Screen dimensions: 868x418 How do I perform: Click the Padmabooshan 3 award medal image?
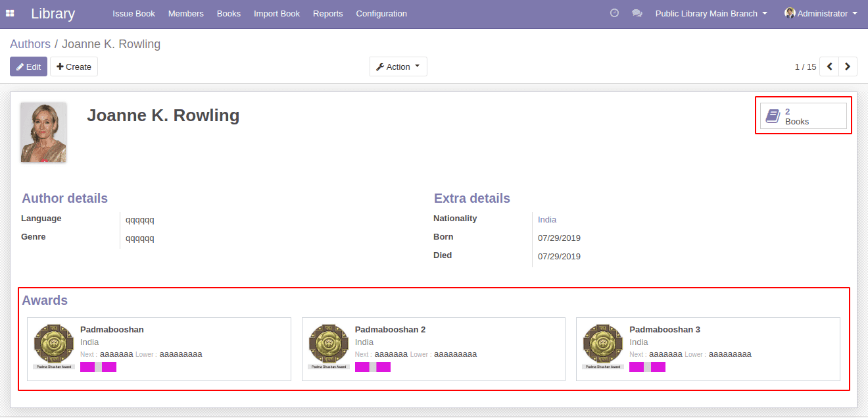click(x=603, y=346)
